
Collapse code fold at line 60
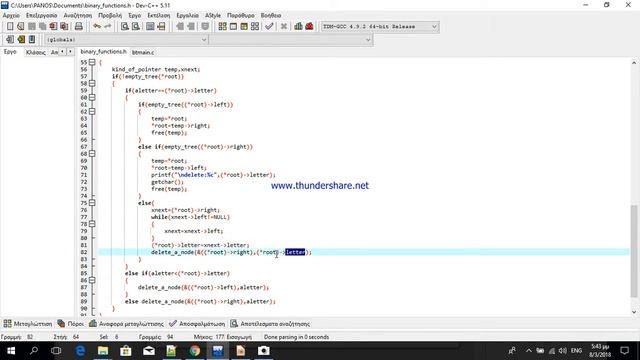click(x=92, y=98)
